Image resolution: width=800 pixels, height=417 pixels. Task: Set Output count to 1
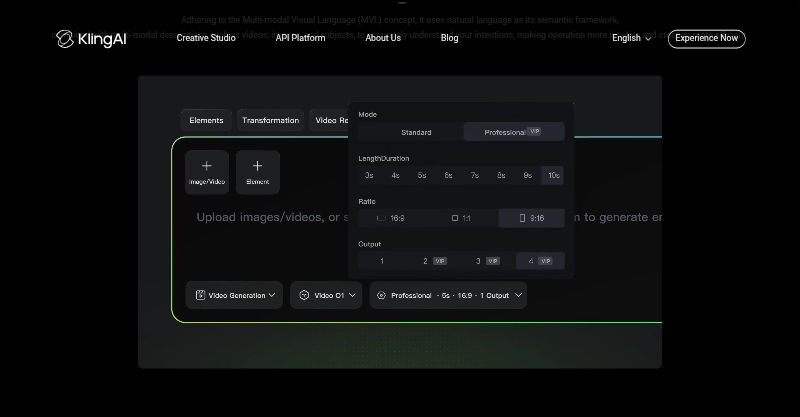382,261
